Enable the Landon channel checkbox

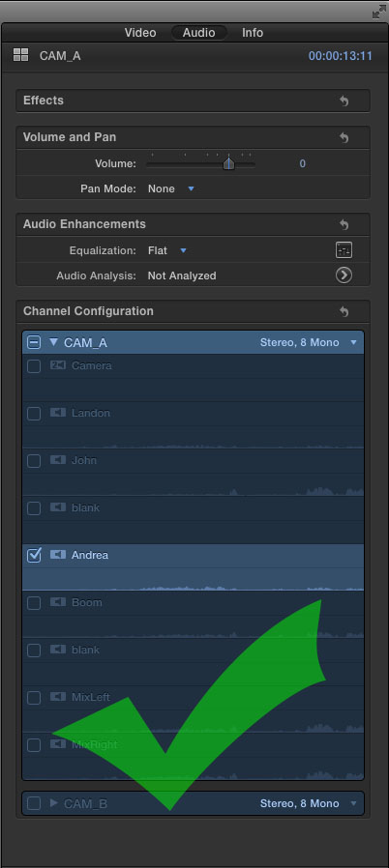pyautogui.click(x=34, y=414)
